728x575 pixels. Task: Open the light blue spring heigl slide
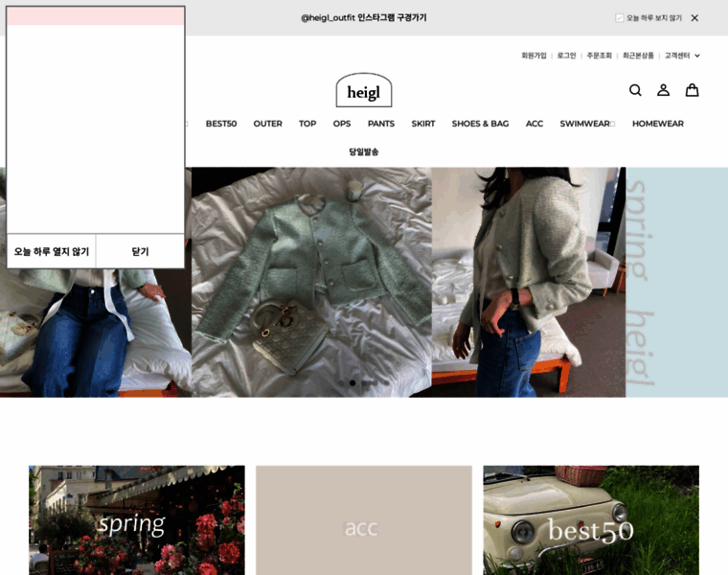coord(677,282)
